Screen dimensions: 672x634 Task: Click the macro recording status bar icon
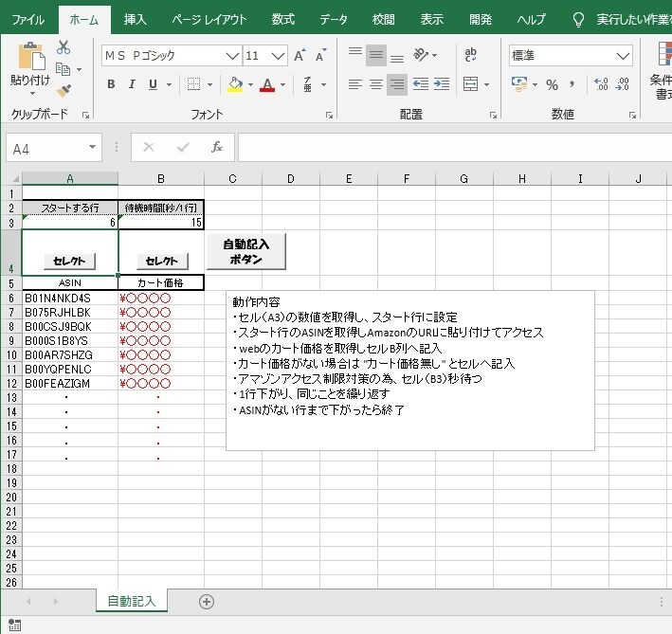[14, 625]
